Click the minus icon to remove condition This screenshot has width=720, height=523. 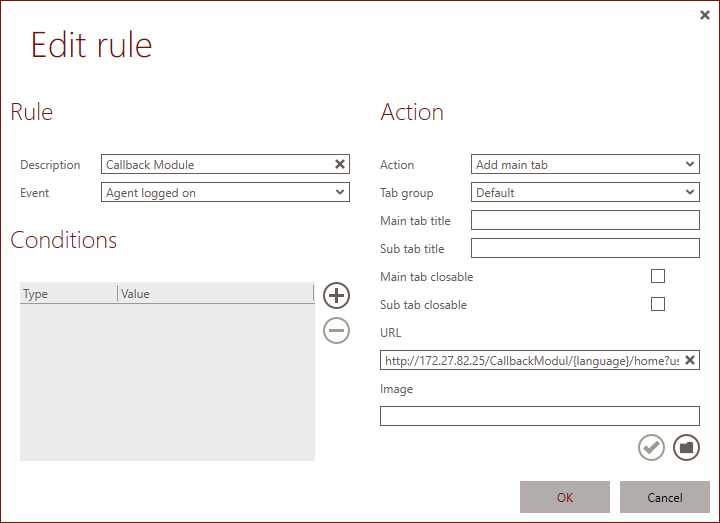click(337, 330)
